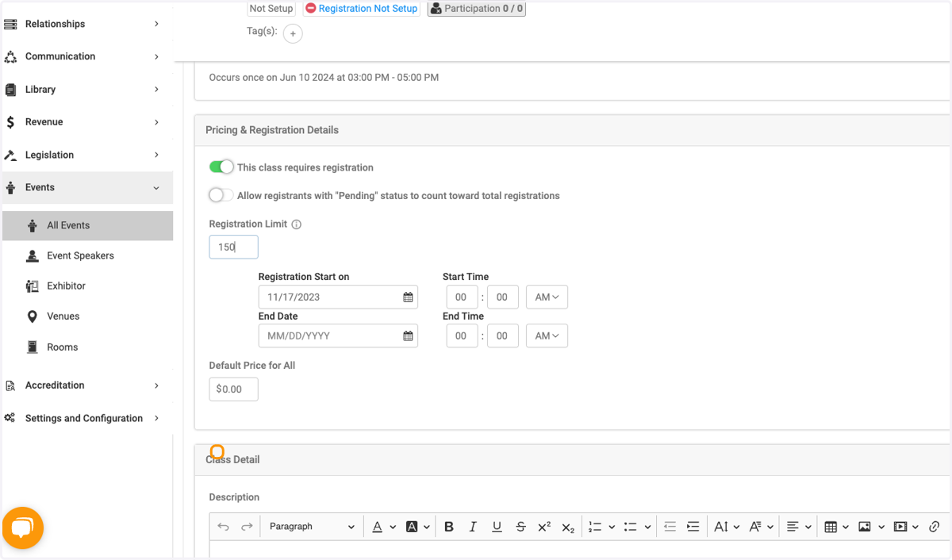The image size is (952, 560).
Task: Click the Participation 0 / 0 badge
Action: click(x=477, y=9)
